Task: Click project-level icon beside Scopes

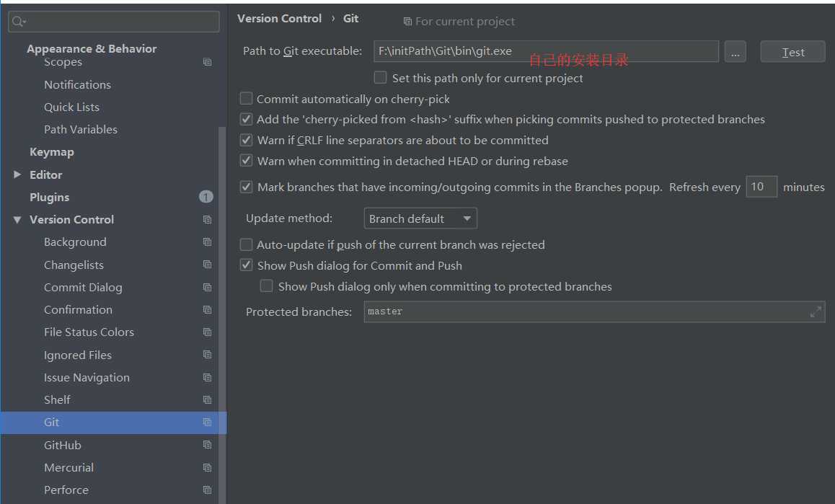Action: [x=207, y=62]
